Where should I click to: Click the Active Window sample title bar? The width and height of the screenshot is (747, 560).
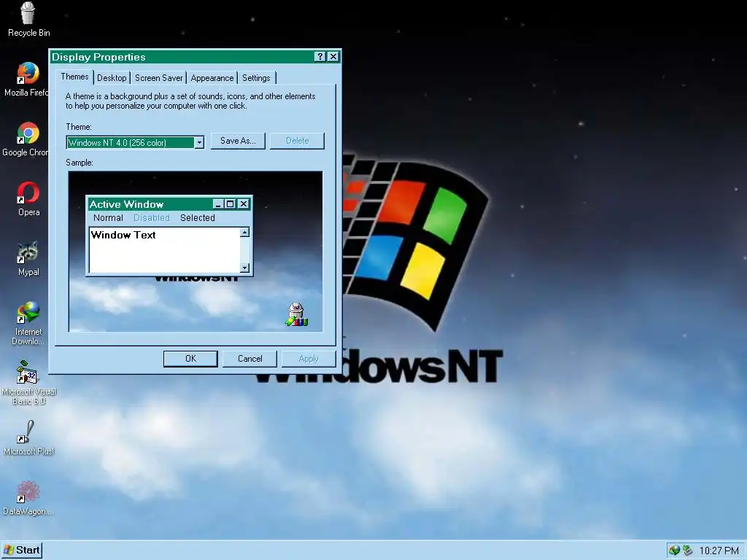point(169,204)
